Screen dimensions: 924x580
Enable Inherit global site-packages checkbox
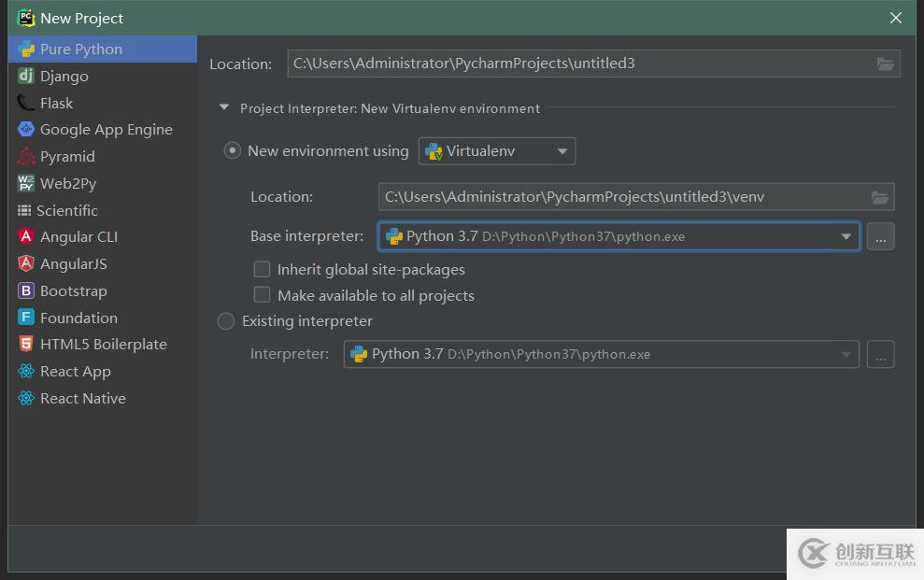pyautogui.click(x=263, y=269)
